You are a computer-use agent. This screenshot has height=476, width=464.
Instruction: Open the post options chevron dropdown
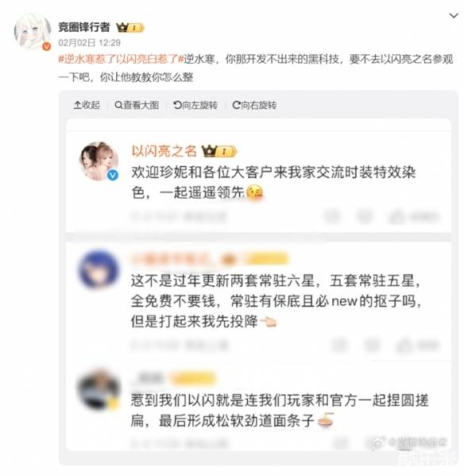tap(454, 15)
